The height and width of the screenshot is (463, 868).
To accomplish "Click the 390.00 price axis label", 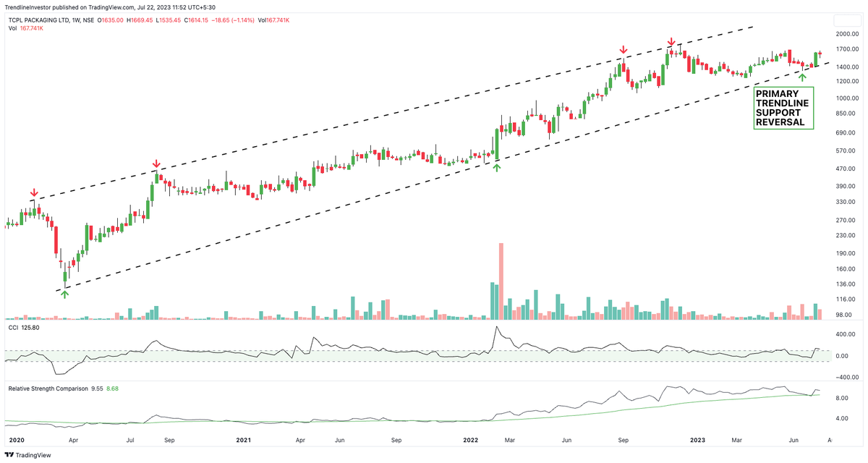I will point(846,186).
